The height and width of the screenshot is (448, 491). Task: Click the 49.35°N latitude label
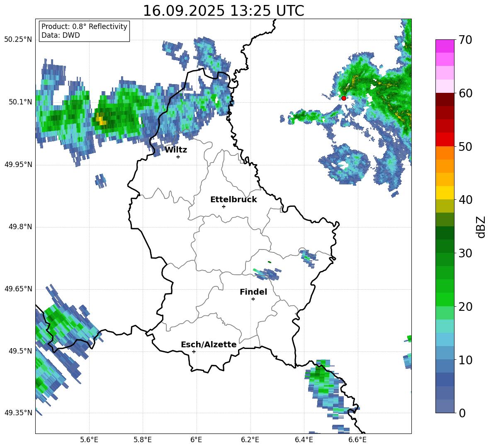(18, 413)
